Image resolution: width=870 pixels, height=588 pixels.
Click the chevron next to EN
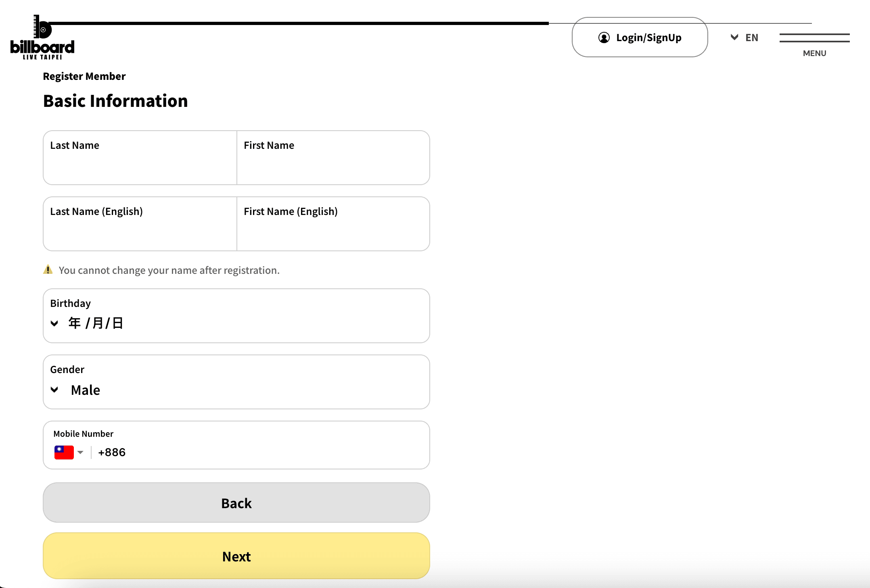(734, 38)
